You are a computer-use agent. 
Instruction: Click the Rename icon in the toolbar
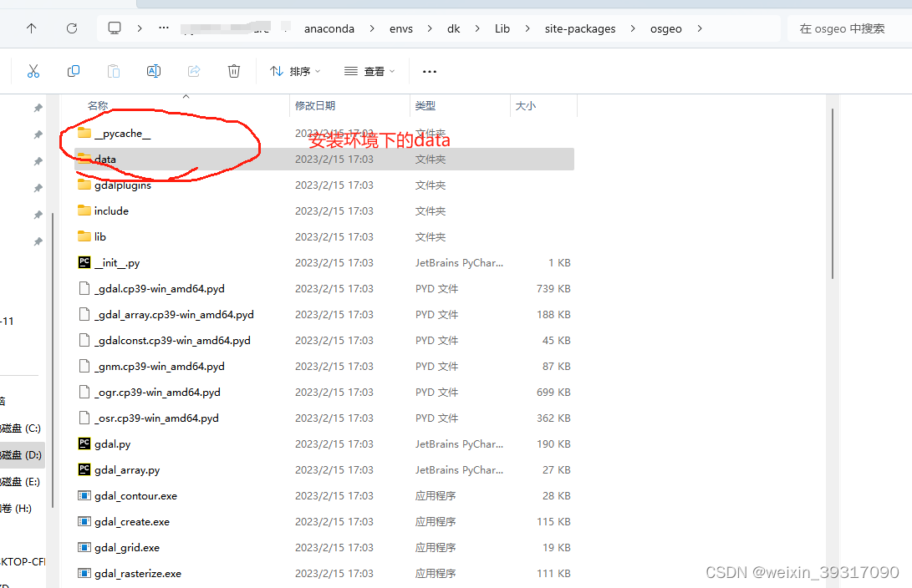pos(154,71)
